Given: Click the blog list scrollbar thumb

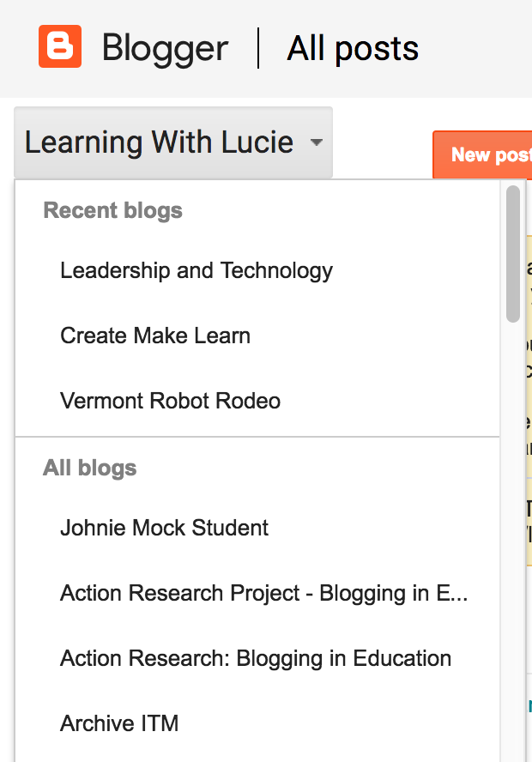Looking at the screenshot, I should 513,253.
